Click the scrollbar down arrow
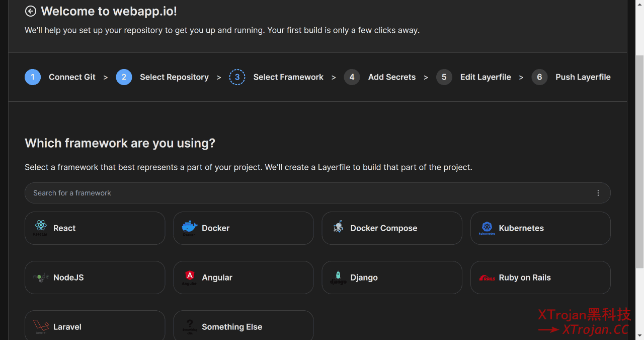 point(639,335)
